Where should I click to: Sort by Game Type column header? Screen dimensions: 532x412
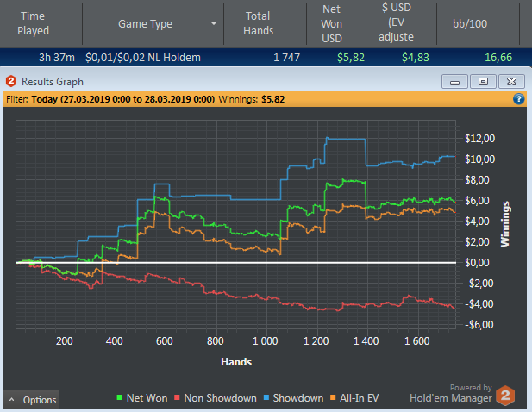(x=145, y=23)
